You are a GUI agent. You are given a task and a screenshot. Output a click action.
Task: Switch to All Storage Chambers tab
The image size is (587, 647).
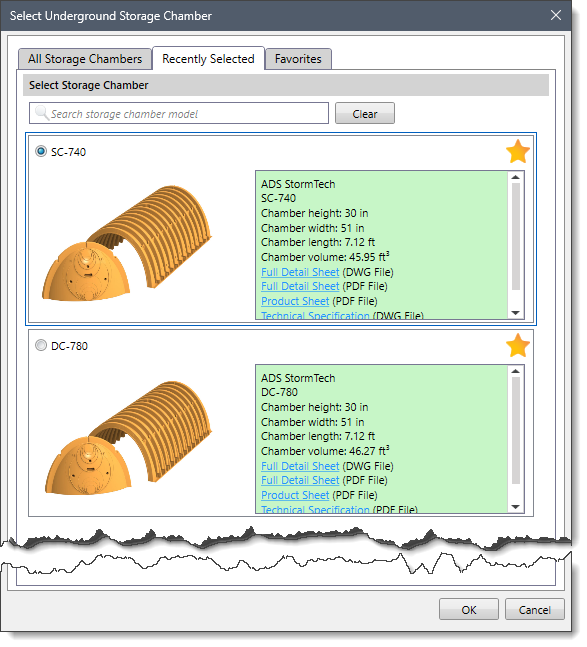[85, 59]
